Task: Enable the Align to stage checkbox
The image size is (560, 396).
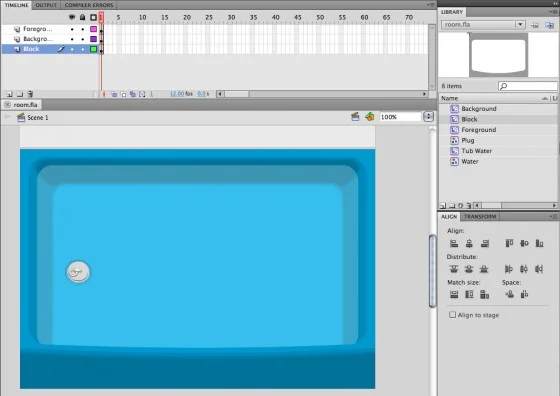Action: [452, 315]
